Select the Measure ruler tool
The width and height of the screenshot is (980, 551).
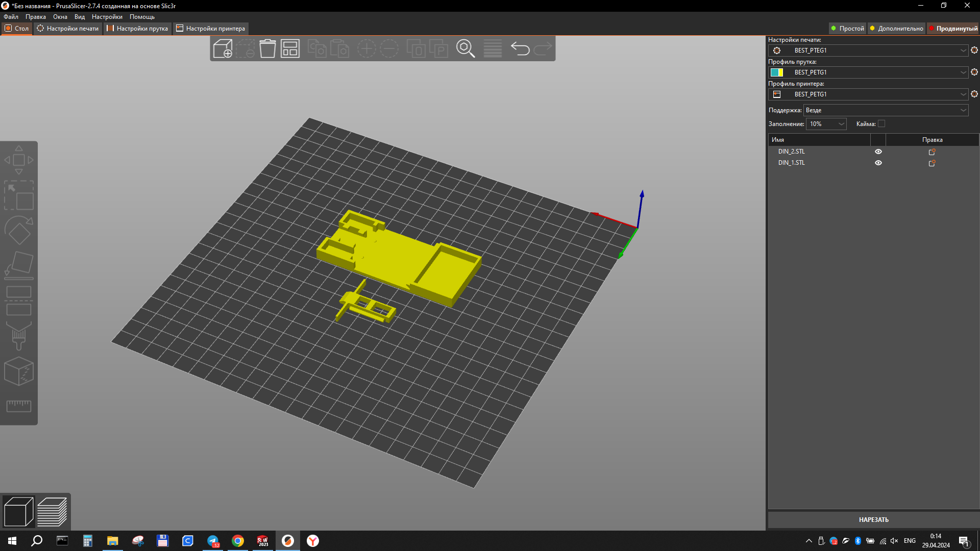click(19, 406)
